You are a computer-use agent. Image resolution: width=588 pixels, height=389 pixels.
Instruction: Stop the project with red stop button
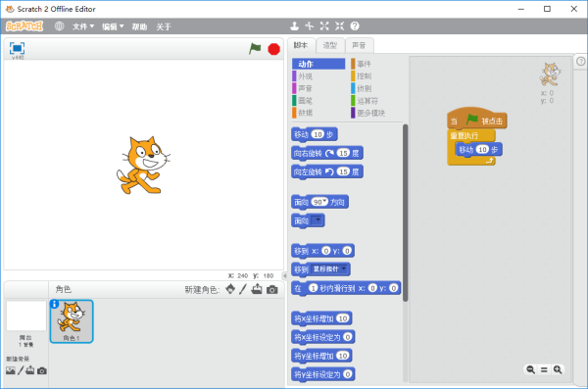click(274, 49)
